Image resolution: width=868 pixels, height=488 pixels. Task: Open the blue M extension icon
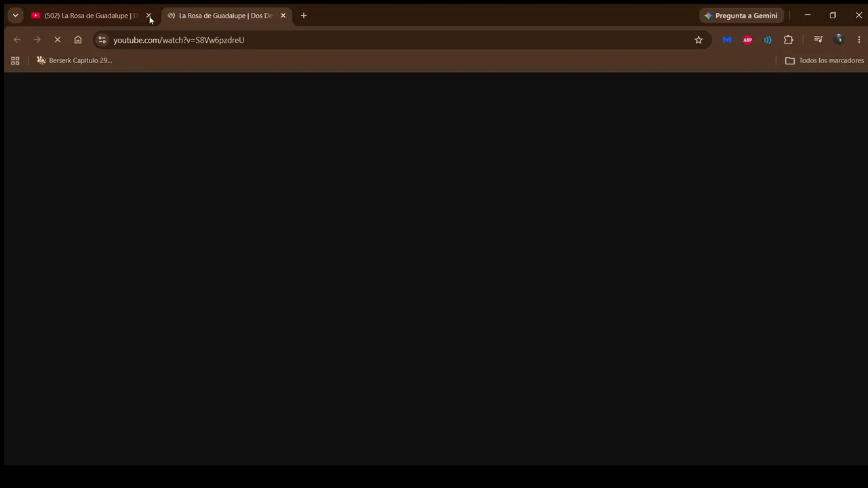(727, 40)
